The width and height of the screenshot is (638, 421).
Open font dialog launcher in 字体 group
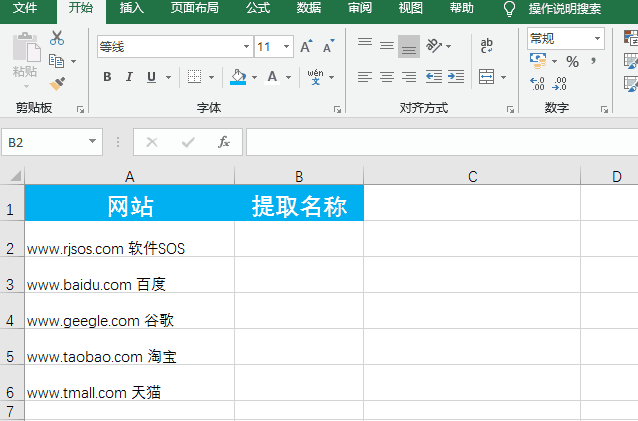click(x=337, y=109)
